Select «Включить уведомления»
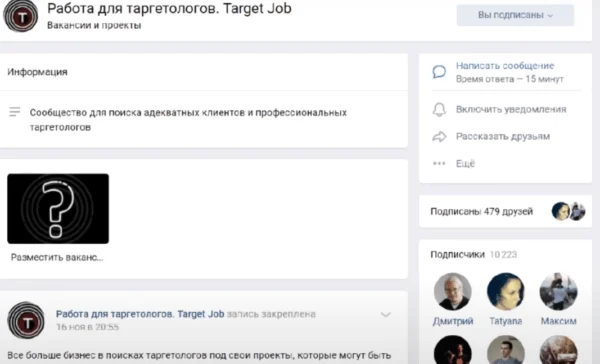The image size is (600, 364). pos(511,109)
